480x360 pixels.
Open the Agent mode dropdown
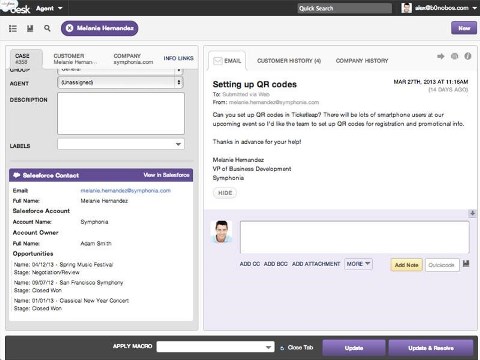(x=49, y=8)
